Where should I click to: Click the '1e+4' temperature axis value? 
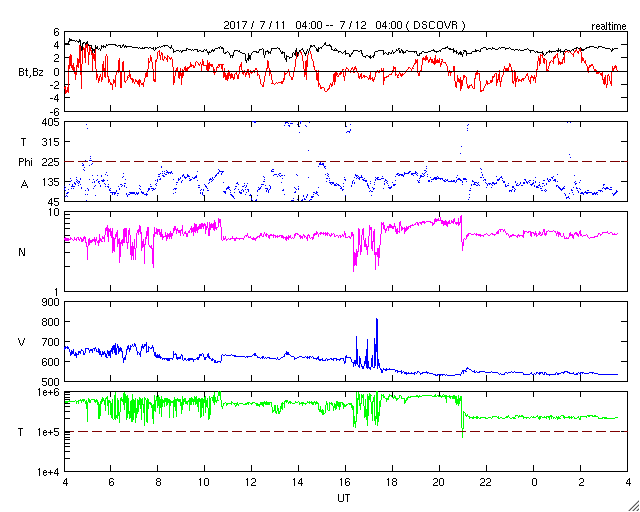tap(49, 472)
